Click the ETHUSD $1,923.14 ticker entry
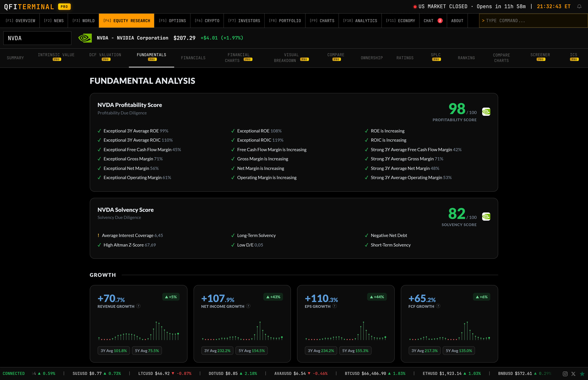588x380 pixels. (452, 374)
